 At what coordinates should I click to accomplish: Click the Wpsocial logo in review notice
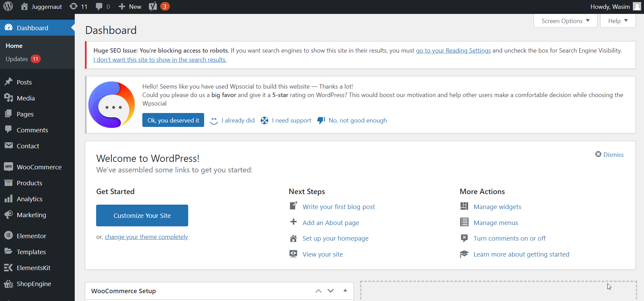111,105
